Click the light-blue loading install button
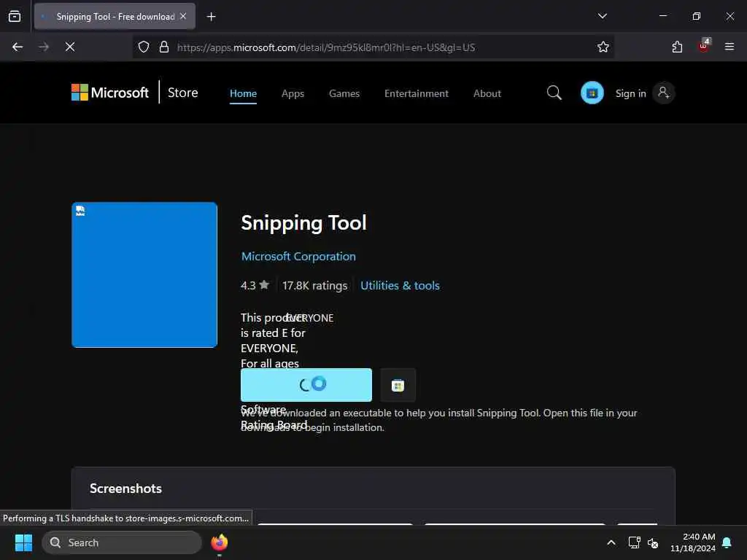 pyautogui.click(x=306, y=385)
